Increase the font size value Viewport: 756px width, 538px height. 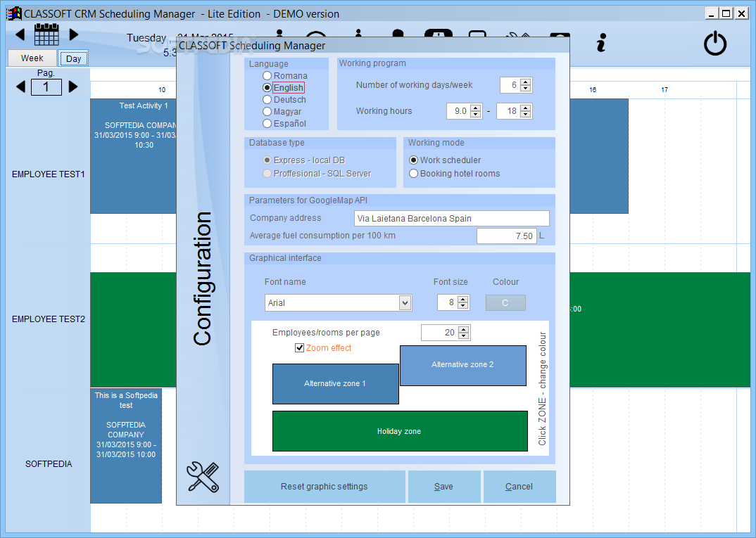coord(463,299)
